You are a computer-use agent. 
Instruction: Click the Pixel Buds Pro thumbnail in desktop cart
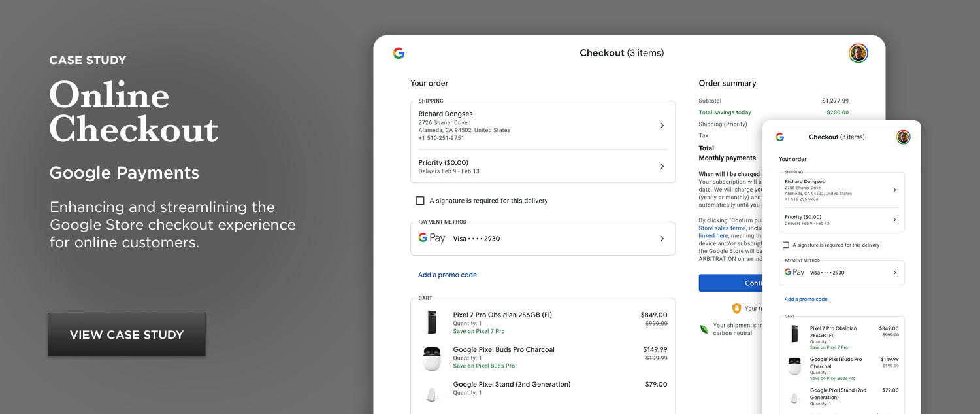coord(432,358)
